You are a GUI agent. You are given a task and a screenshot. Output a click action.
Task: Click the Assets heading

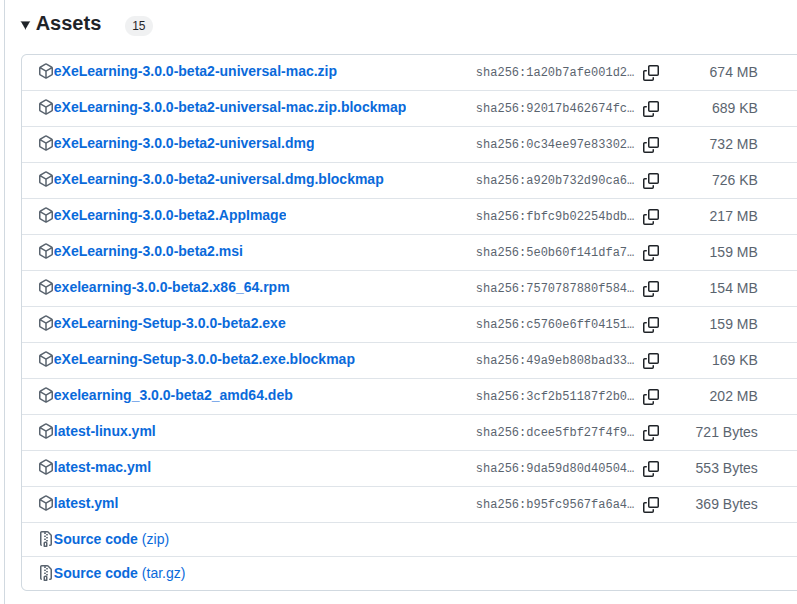(x=69, y=23)
